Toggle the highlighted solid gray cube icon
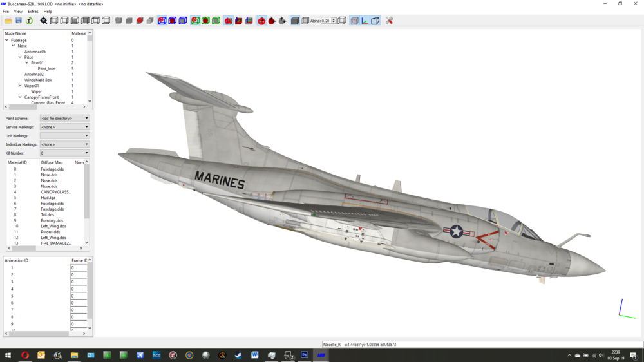 295,21
